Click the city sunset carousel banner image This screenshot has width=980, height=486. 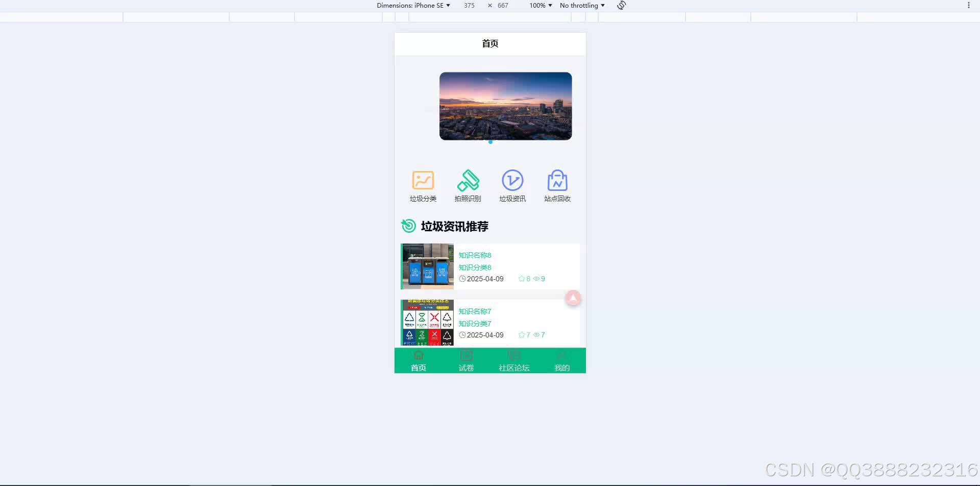(505, 106)
